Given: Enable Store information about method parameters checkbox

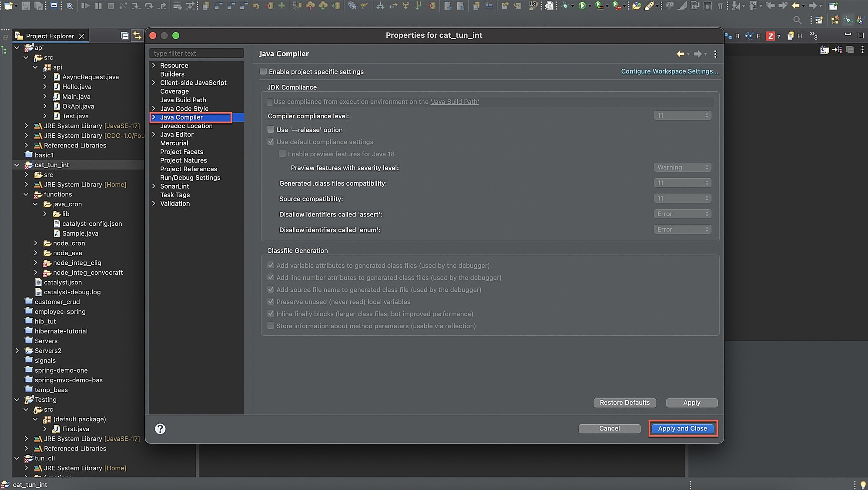Looking at the screenshot, I should click(x=271, y=326).
